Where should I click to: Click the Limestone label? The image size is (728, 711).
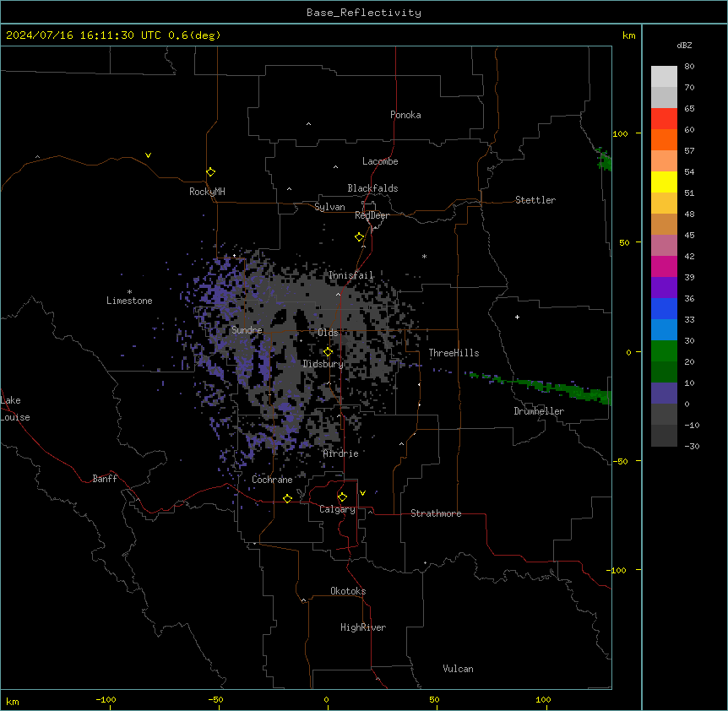point(129,301)
